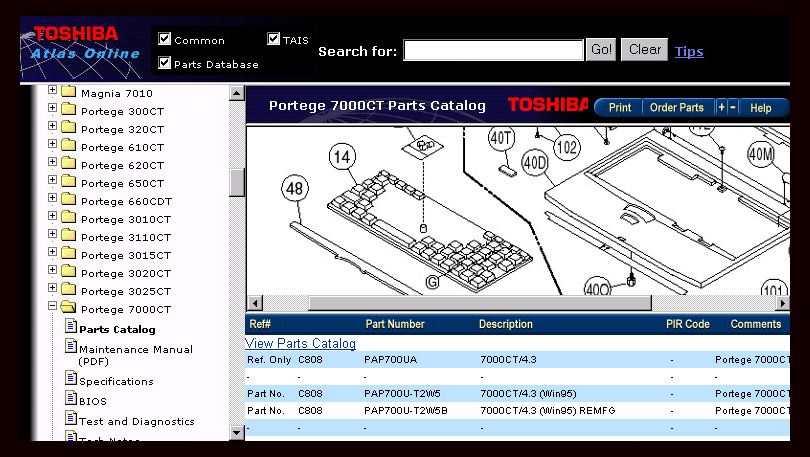Click the Portege 3025CT folder icon
The image size is (810, 457).
68,290
